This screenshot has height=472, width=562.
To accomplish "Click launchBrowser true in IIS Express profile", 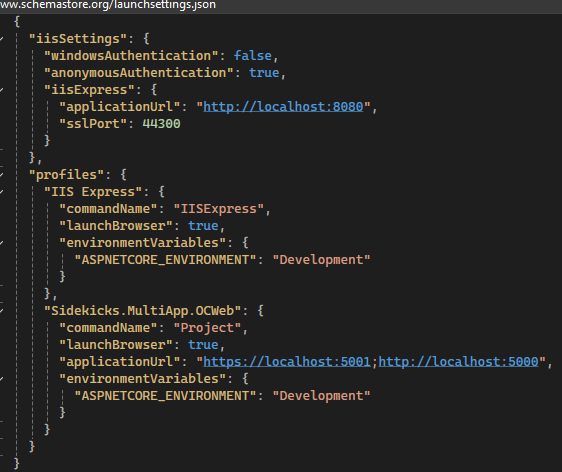I will pos(203,226).
